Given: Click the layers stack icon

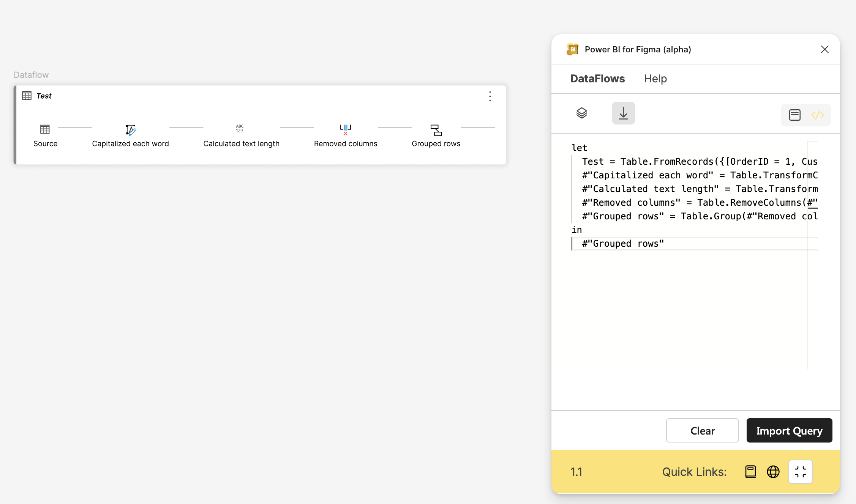Looking at the screenshot, I should 581,113.
